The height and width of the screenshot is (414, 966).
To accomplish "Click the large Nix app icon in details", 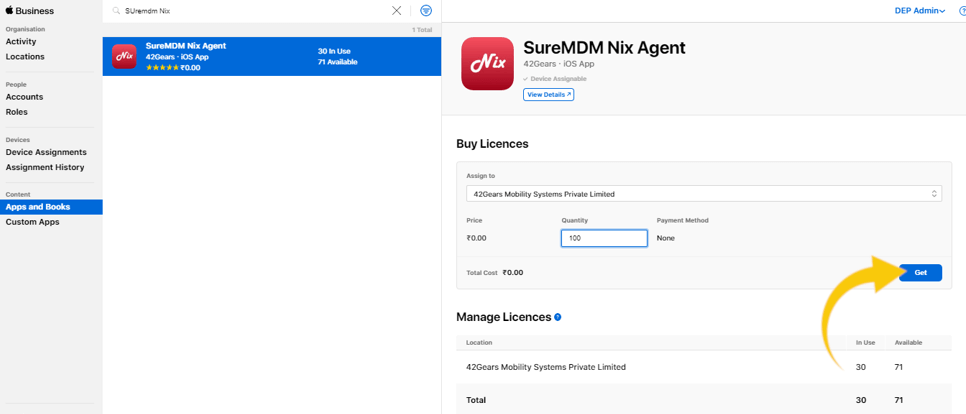I will pyautogui.click(x=487, y=64).
